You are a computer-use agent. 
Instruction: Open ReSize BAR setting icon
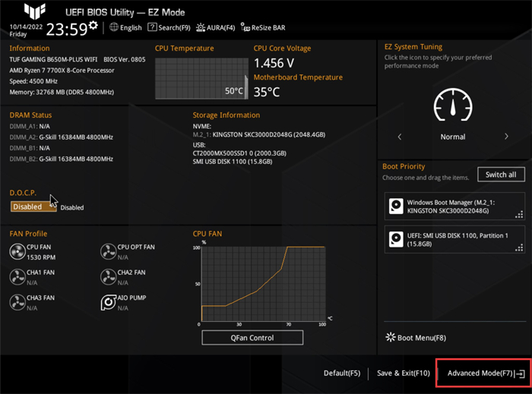coord(245,27)
